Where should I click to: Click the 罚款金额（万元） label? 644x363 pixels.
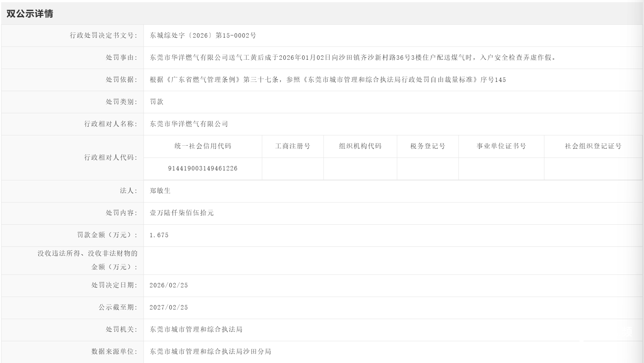coord(107,235)
